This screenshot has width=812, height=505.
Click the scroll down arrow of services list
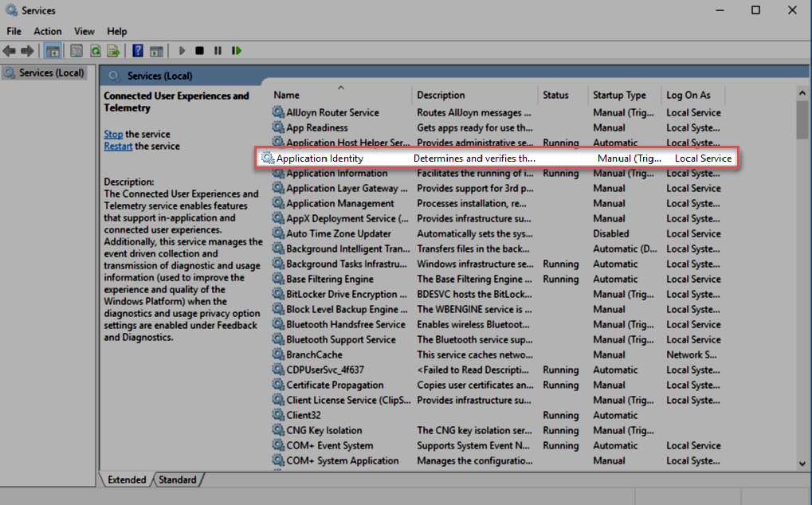[x=802, y=463]
